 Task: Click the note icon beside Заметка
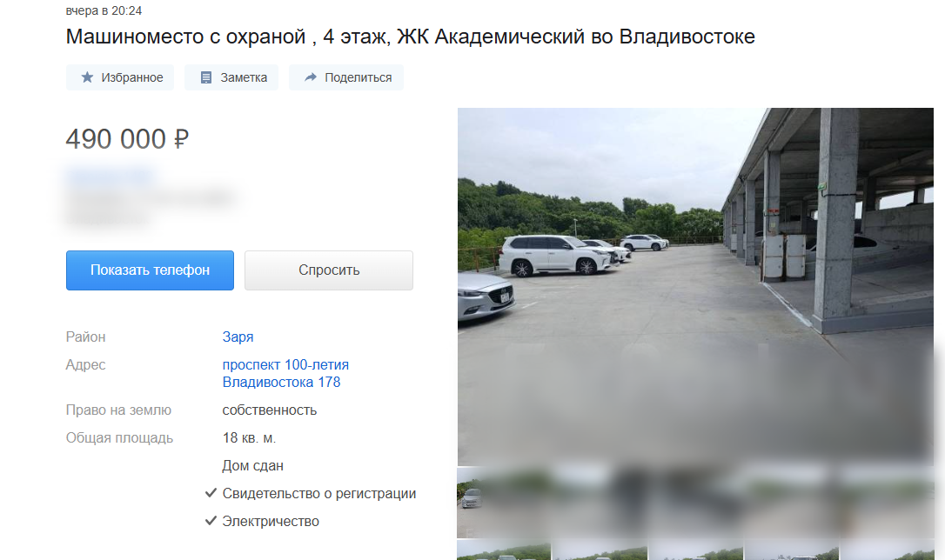pyautogui.click(x=206, y=77)
